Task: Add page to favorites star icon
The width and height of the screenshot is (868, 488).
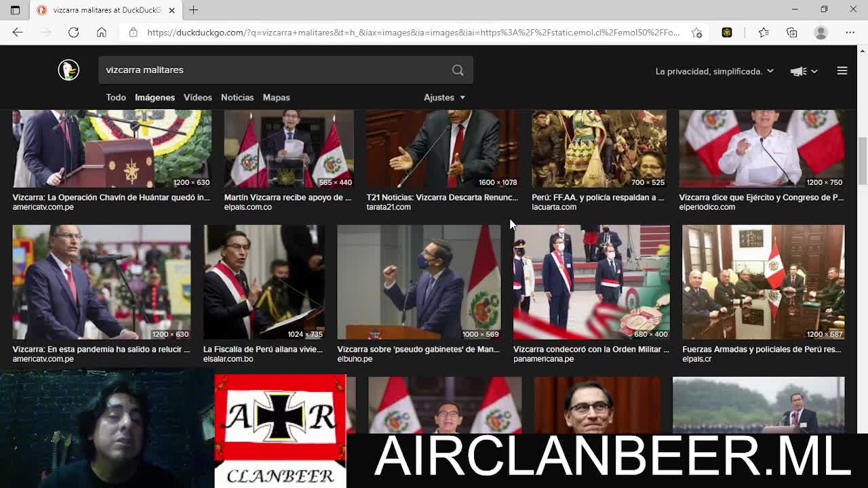Action: (696, 33)
